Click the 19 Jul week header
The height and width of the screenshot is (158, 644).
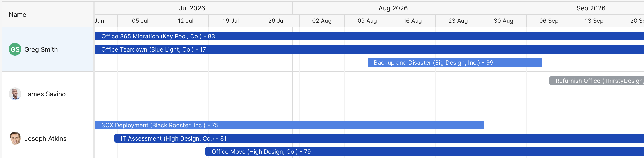tap(231, 21)
